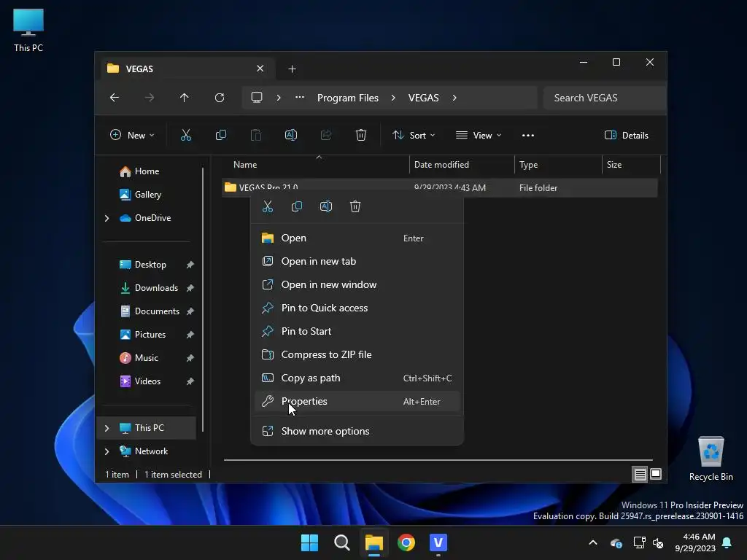This screenshot has height=560, width=747.
Task: Switch to the large thumbnails view icon
Action: pyautogui.click(x=656, y=474)
